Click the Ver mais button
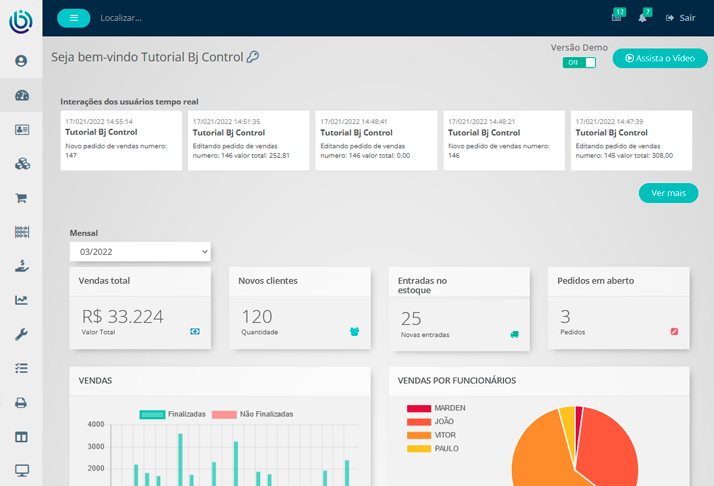This screenshot has width=714, height=486. (668, 193)
